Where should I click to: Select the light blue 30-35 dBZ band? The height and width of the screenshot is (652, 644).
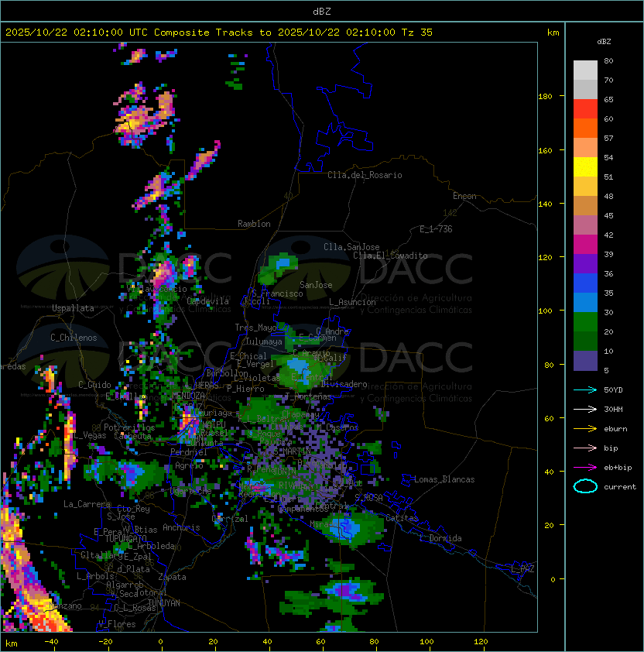585,303
